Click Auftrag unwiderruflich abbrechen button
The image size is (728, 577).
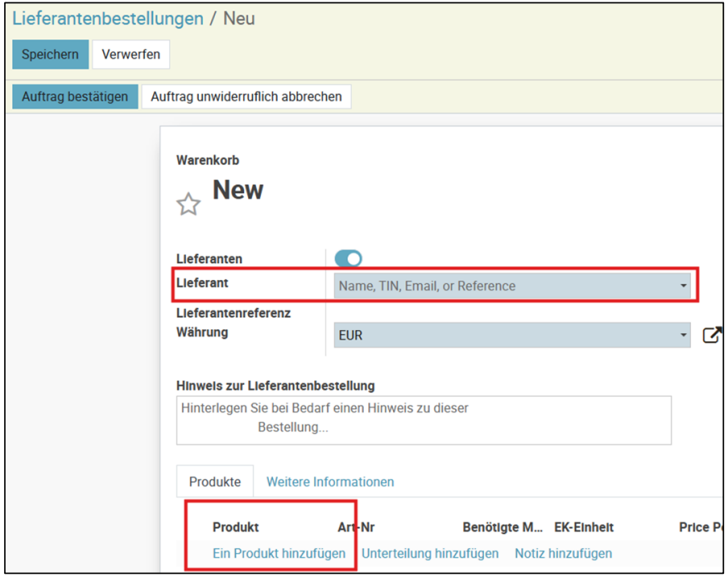(x=246, y=97)
